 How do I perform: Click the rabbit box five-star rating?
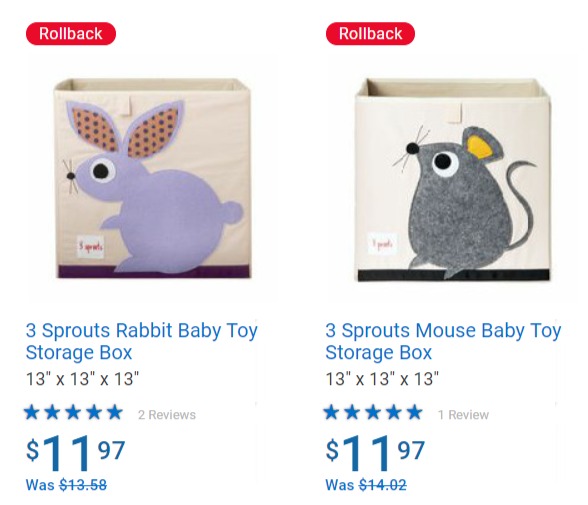(73, 412)
